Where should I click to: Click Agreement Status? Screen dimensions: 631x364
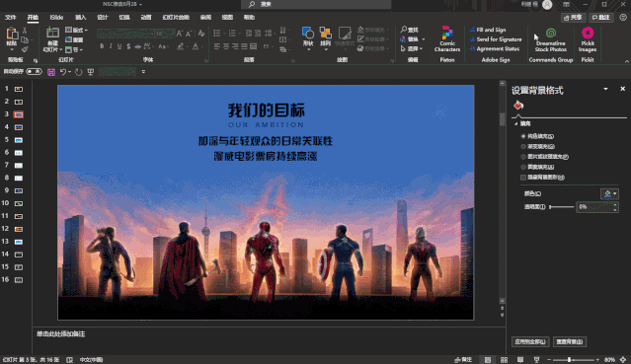coord(495,48)
